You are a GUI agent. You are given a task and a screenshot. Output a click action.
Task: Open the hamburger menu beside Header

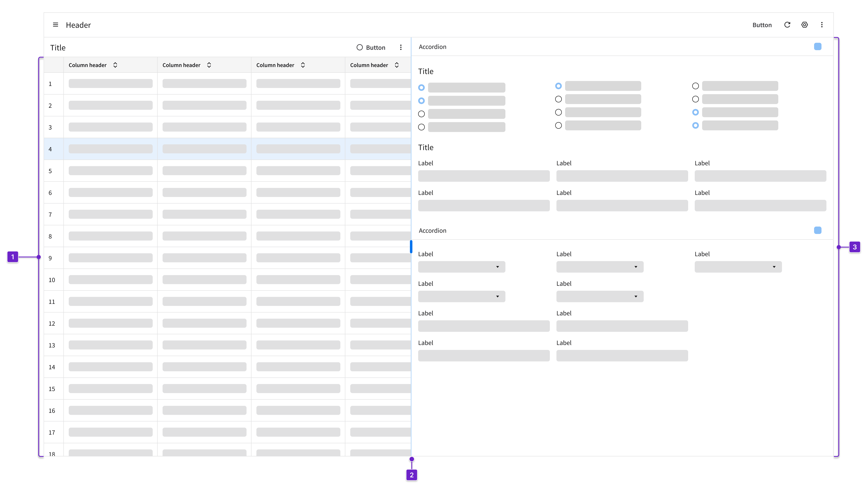56,25
